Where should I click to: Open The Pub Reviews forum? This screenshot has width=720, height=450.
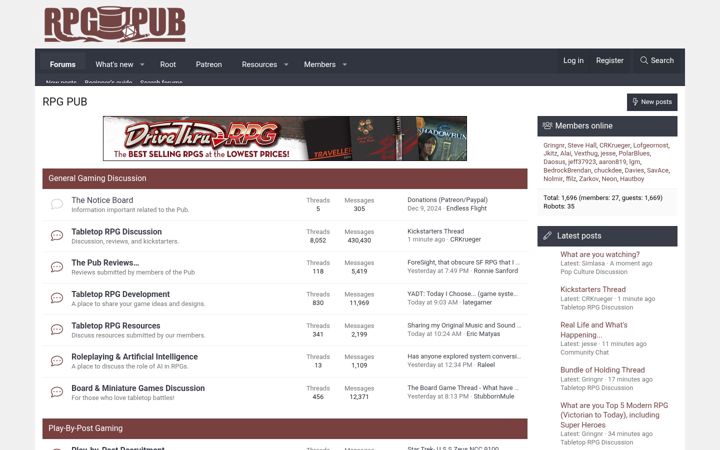[105, 263]
